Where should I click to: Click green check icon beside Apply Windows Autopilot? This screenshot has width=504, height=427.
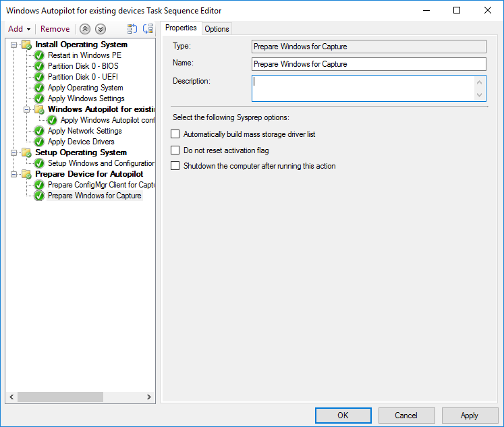click(x=52, y=120)
